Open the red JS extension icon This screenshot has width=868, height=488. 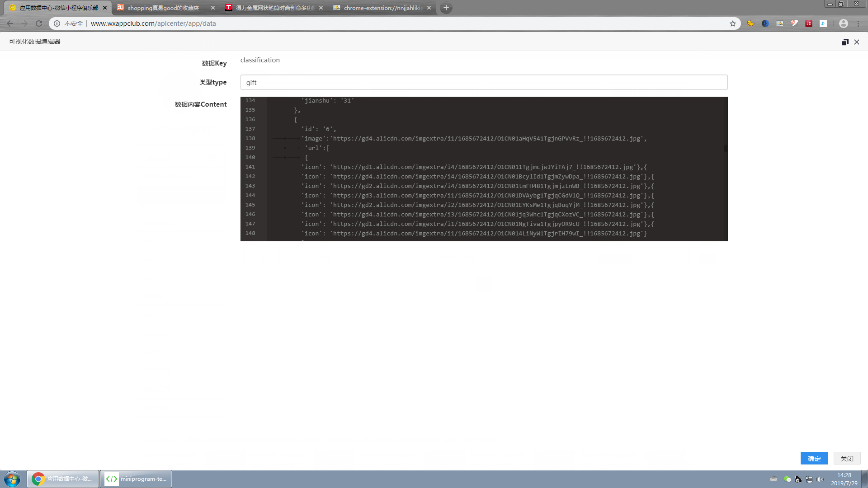click(808, 23)
